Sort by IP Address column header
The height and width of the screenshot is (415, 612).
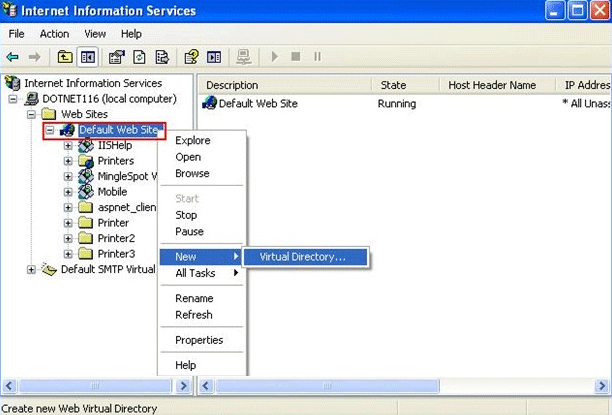tap(584, 85)
